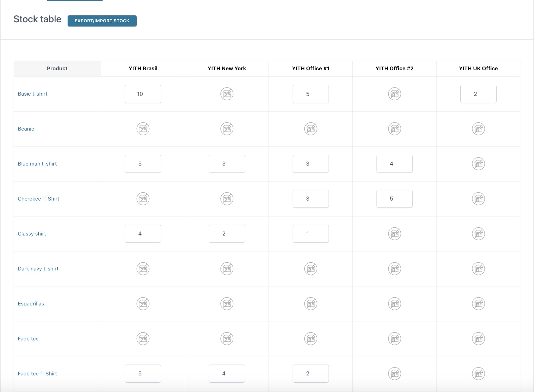Click the no-store icon for Beanie in YITH Office #2

(x=395, y=129)
